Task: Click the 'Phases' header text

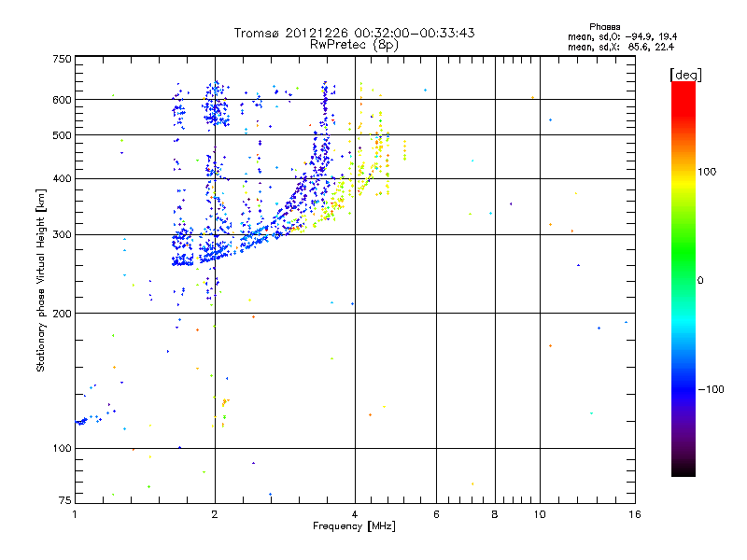Action: point(604,27)
